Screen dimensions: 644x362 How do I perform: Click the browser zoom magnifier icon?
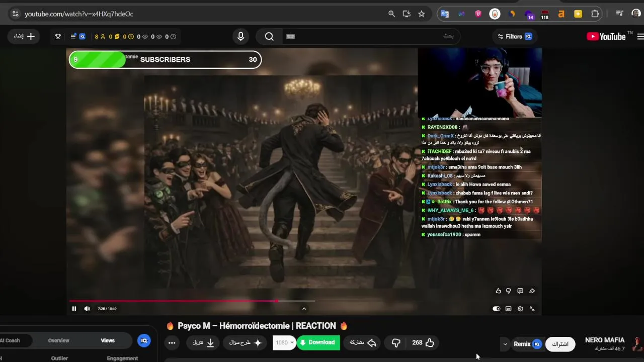click(391, 14)
